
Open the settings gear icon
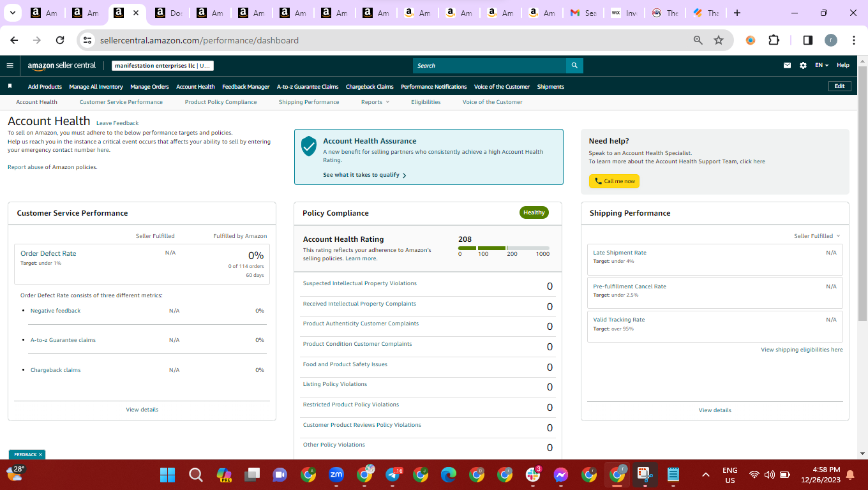pos(803,65)
